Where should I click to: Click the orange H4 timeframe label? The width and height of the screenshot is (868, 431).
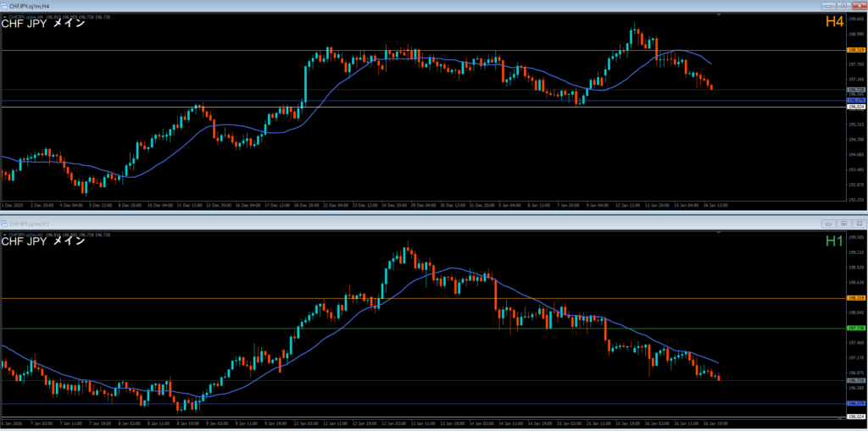click(834, 23)
